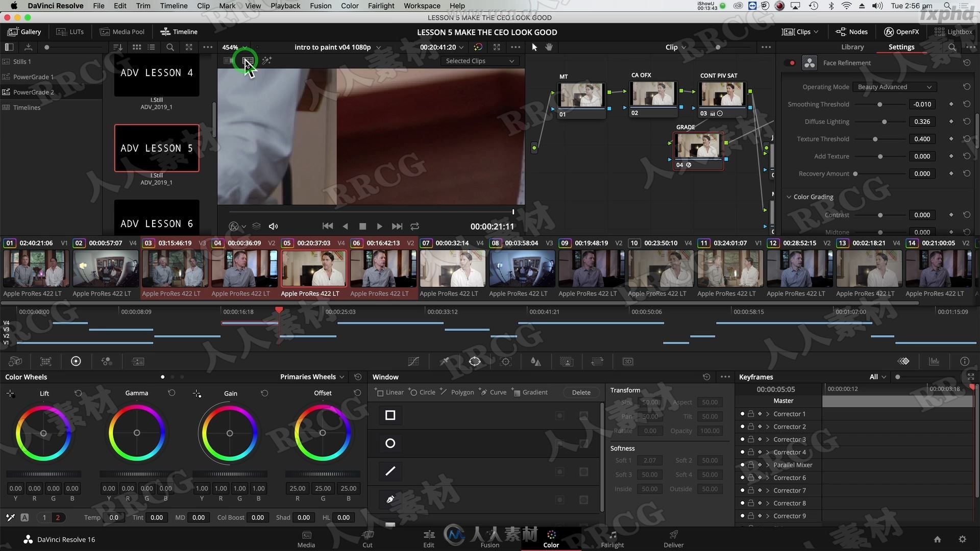The height and width of the screenshot is (551, 980).
Task: Click the magic wand highlight icon above viewer
Action: click(267, 61)
